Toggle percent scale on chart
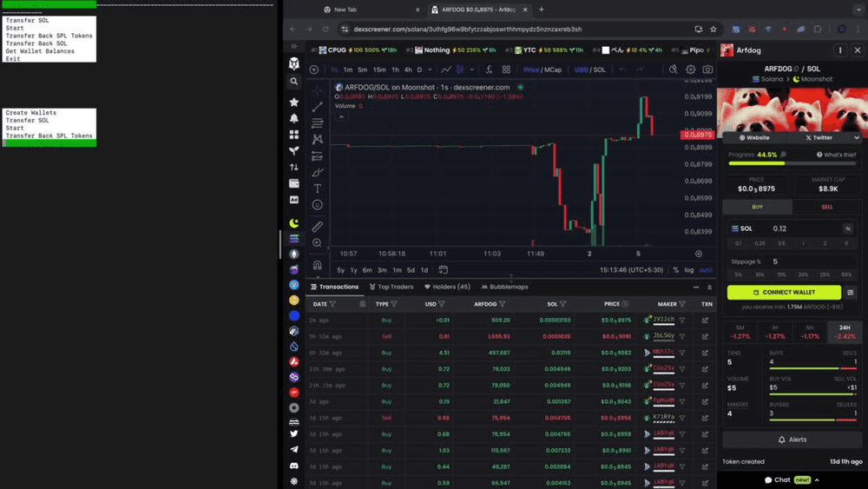This screenshot has width=868, height=489. [x=676, y=270]
